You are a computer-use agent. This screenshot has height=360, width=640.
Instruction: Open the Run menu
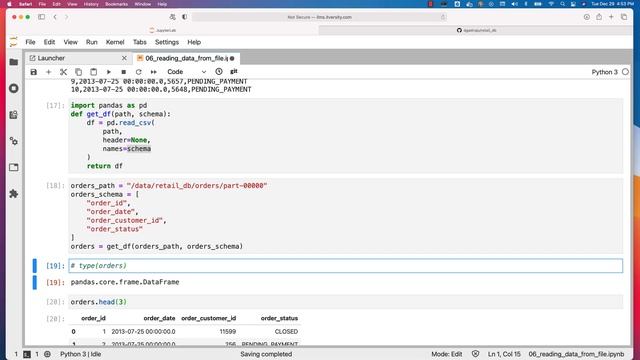pyautogui.click(x=91, y=42)
